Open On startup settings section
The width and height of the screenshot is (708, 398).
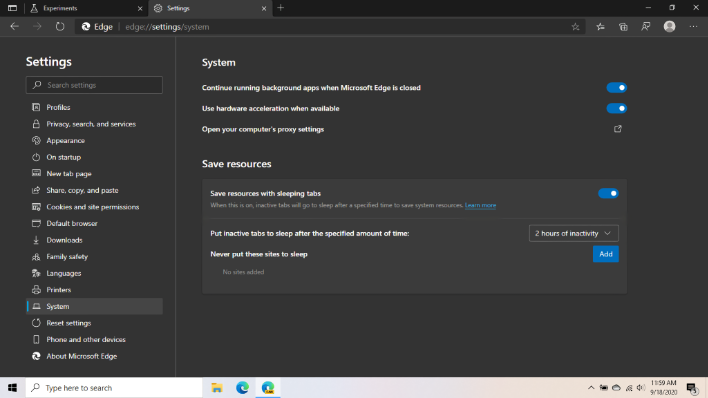[94, 157]
